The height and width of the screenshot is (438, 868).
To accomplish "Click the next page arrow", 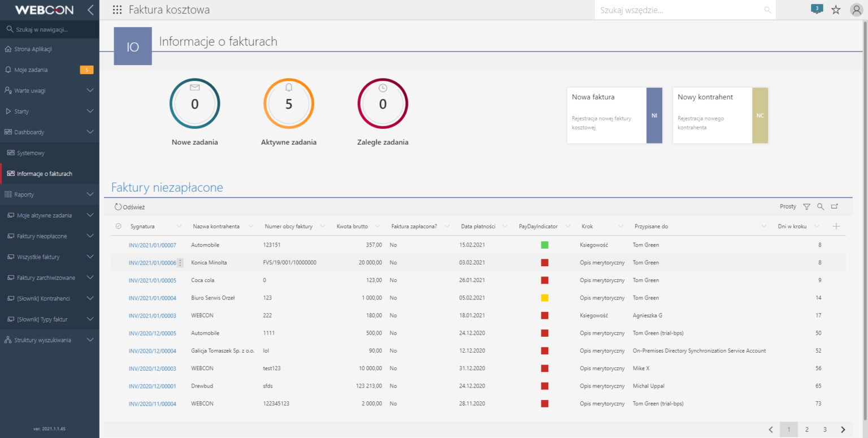I will click(843, 430).
